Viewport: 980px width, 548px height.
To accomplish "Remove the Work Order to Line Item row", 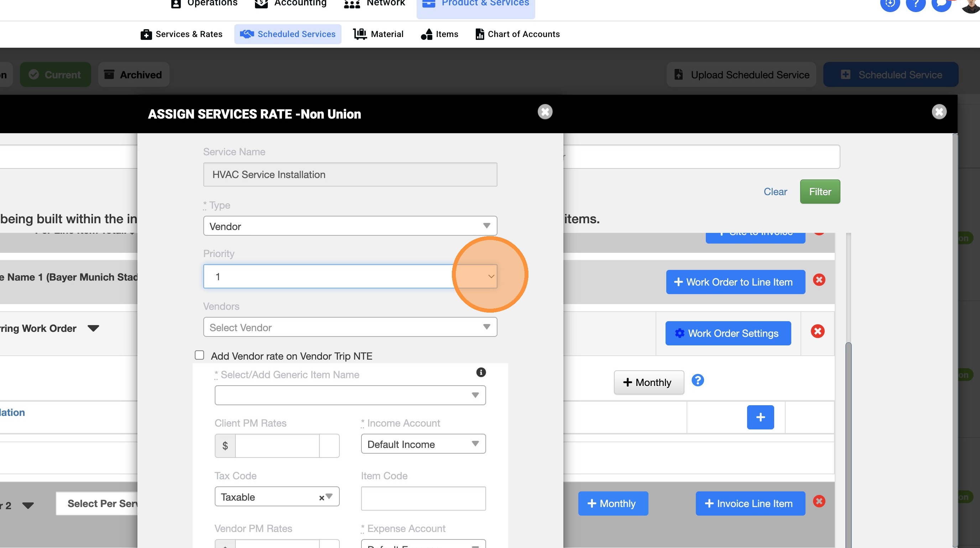I will coord(819,280).
